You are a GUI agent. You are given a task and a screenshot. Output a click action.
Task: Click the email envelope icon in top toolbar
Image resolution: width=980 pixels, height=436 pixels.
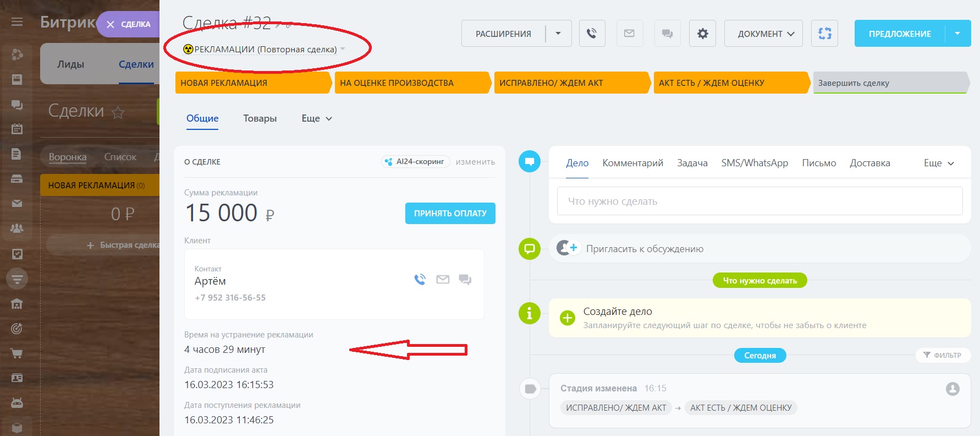point(629,34)
